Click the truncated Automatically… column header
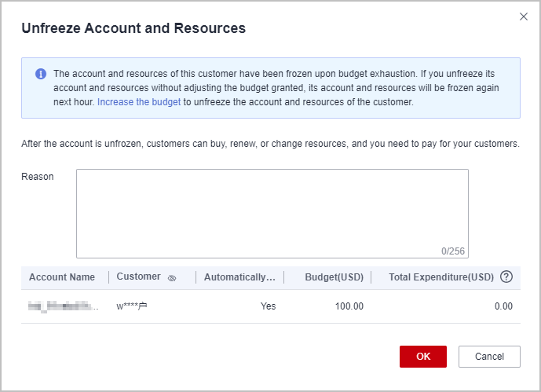This screenshot has width=541, height=392. tap(239, 277)
